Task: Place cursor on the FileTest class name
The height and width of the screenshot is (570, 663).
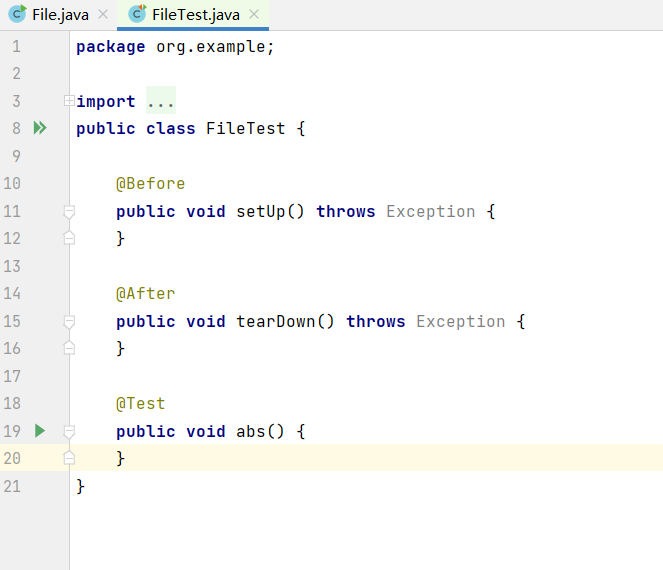Action: pyautogui.click(x=246, y=128)
